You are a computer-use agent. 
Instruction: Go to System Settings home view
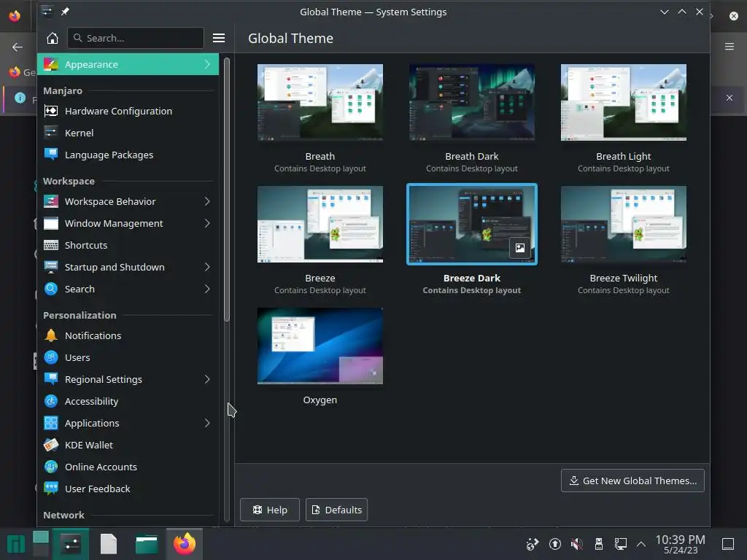click(53, 38)
